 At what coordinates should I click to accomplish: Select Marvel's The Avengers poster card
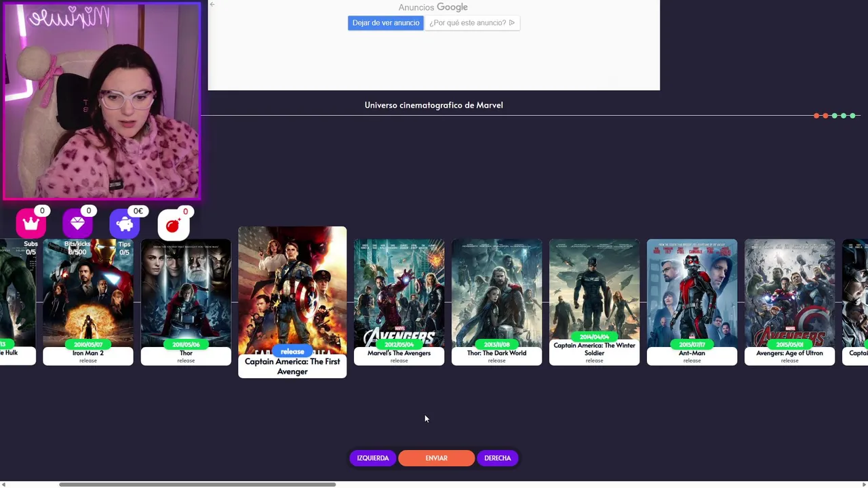coord(399,302)
